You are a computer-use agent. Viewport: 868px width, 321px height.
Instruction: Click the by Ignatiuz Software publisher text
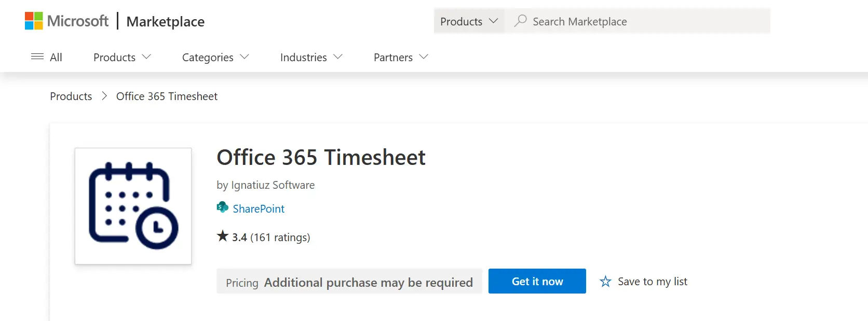pyautogui.click(x=266, y=185)
